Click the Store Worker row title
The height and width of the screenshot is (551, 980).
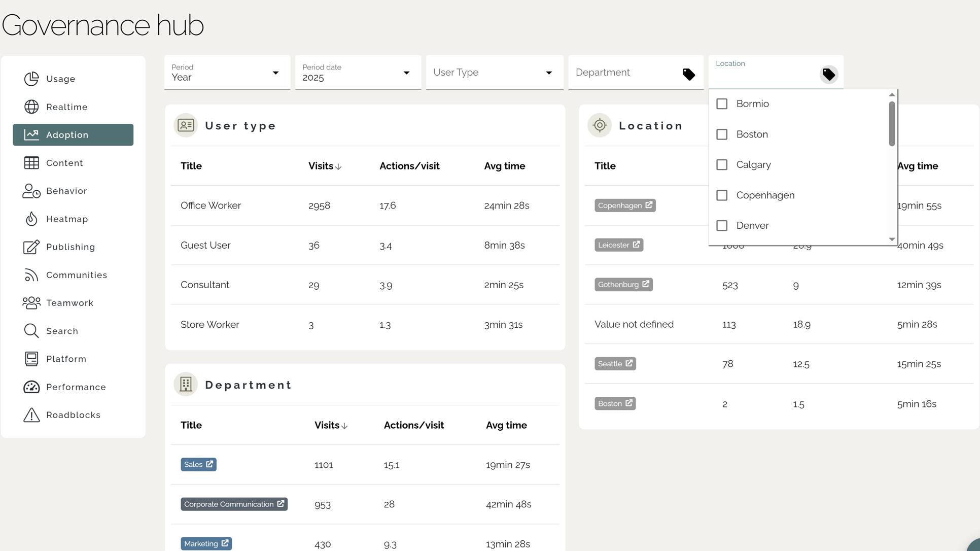click(209, 324)
